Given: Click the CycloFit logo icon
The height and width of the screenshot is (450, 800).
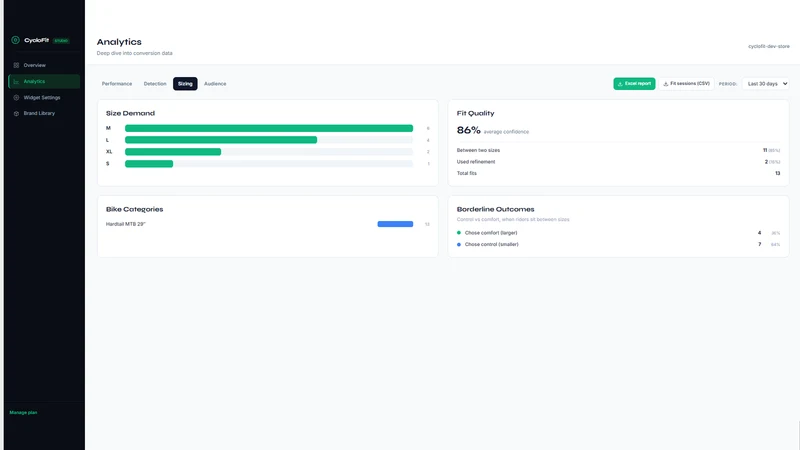Looking at the screenshot, I should tap(15, 40).
